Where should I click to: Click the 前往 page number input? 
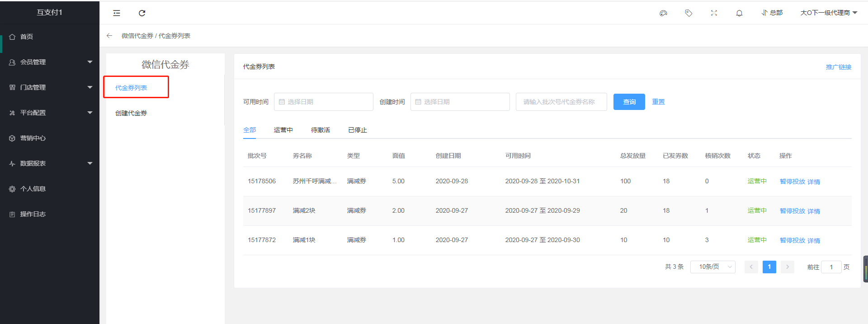click(x=831, y=267)
